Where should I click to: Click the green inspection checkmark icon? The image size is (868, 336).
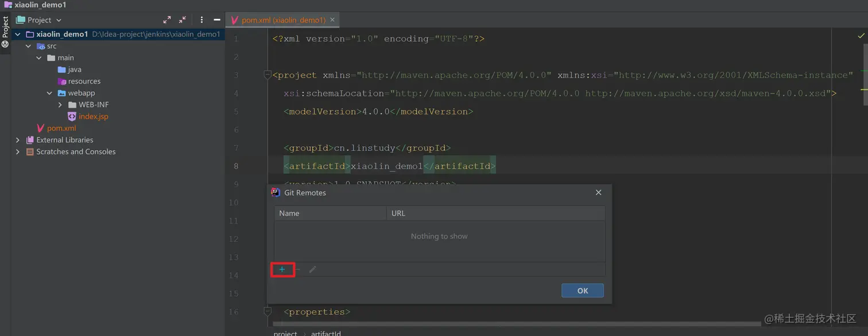861,36
